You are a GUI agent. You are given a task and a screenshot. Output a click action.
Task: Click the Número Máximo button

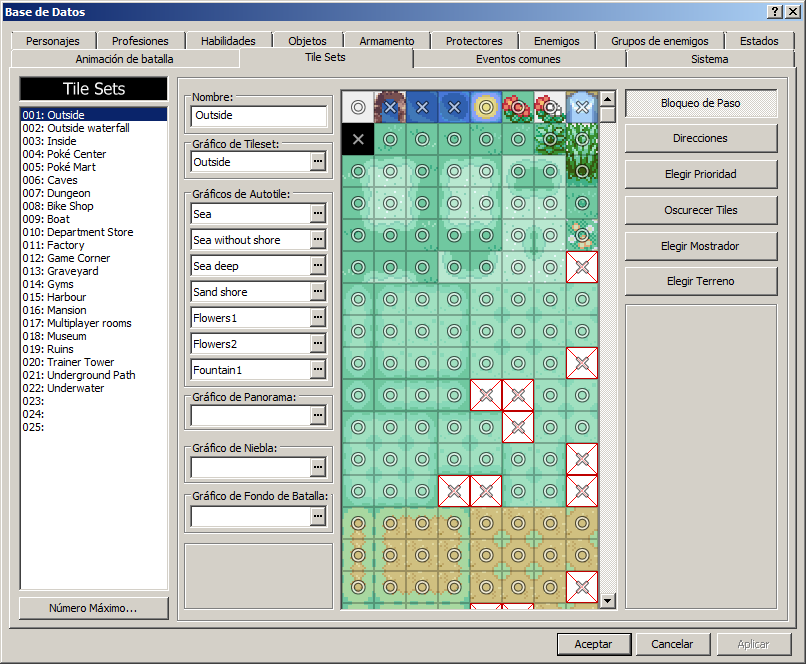(93, 608)
